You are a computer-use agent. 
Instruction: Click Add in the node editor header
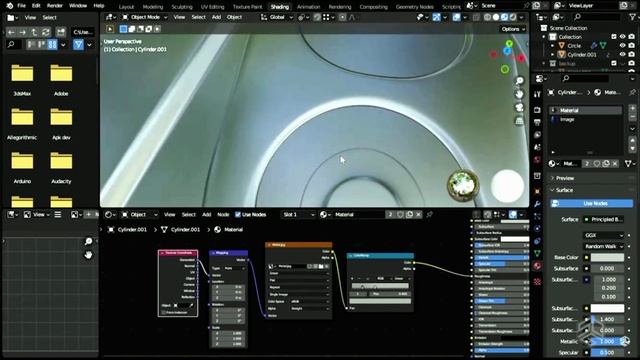pos(207,214)
